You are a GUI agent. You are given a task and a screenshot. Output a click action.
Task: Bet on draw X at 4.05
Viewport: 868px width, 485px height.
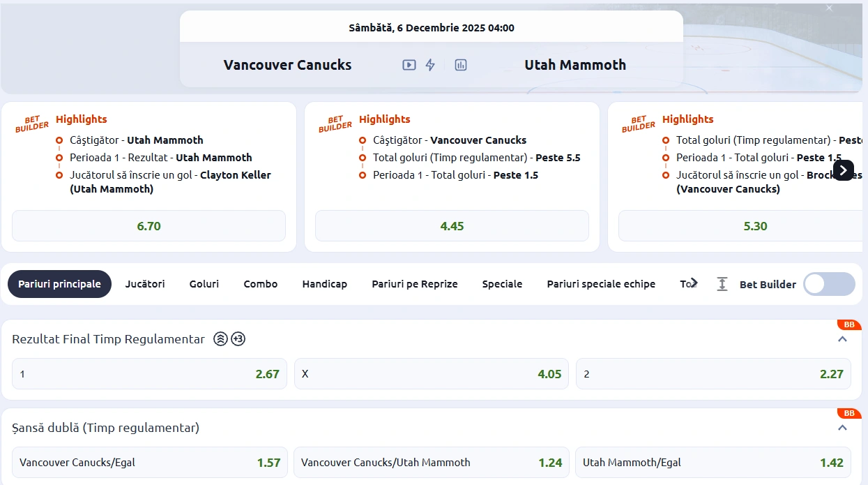431,374
